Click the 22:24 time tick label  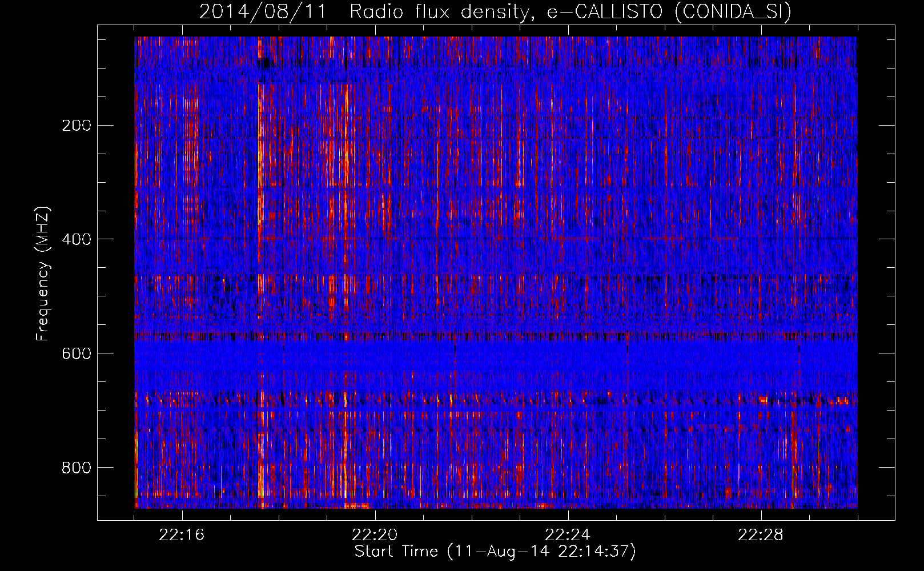click(x=568, y=535)
